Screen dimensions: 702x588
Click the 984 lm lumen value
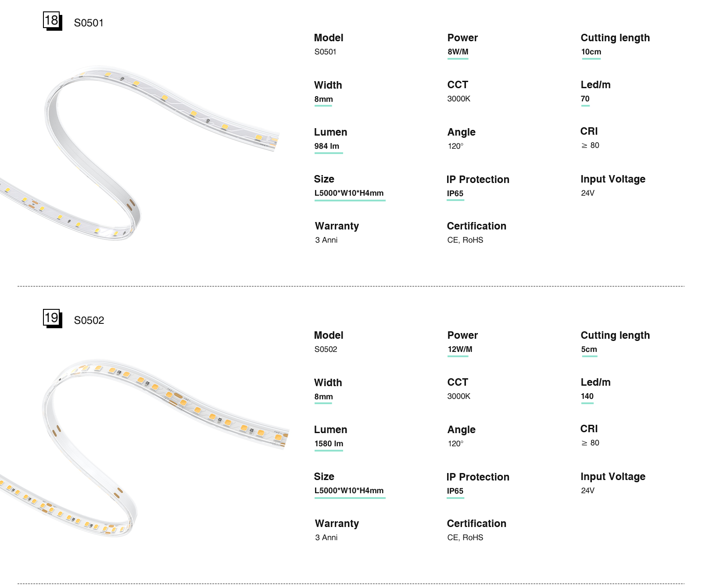327,146
